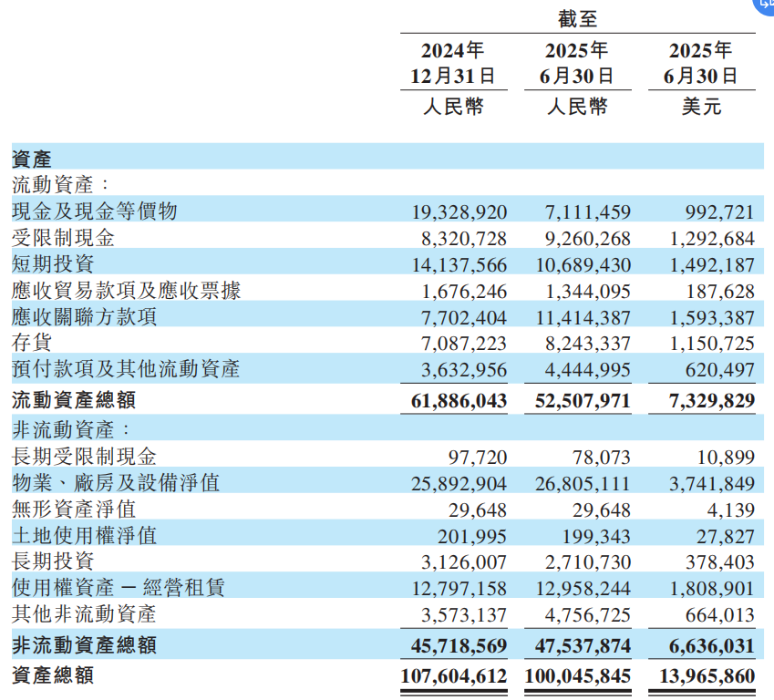Select the 應收關聯方款項 row label
The height and width of the screenshot is (700, 774).
pyautogui.click(x=84, y=316)
